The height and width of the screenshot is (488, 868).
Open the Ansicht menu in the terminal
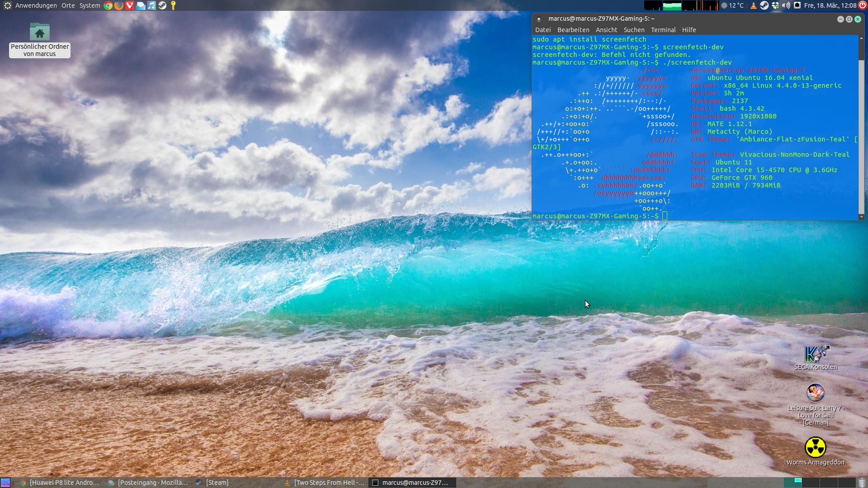point(606,30)
